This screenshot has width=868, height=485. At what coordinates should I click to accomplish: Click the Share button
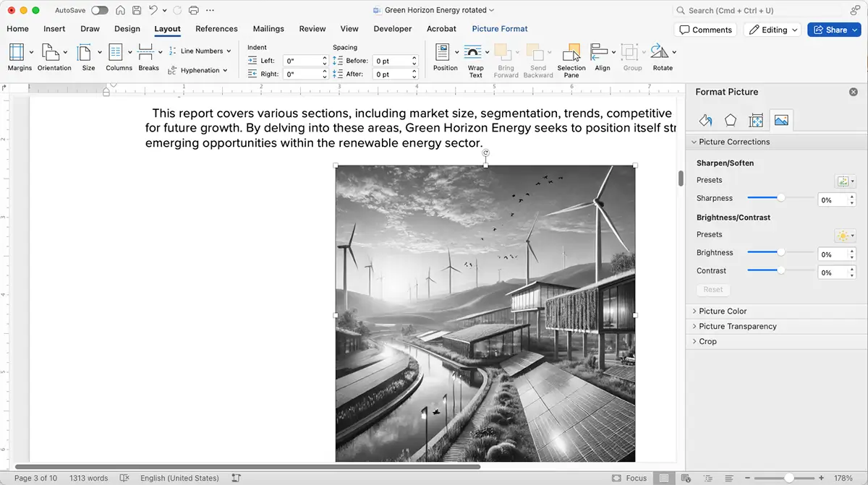tap(834, 30)
